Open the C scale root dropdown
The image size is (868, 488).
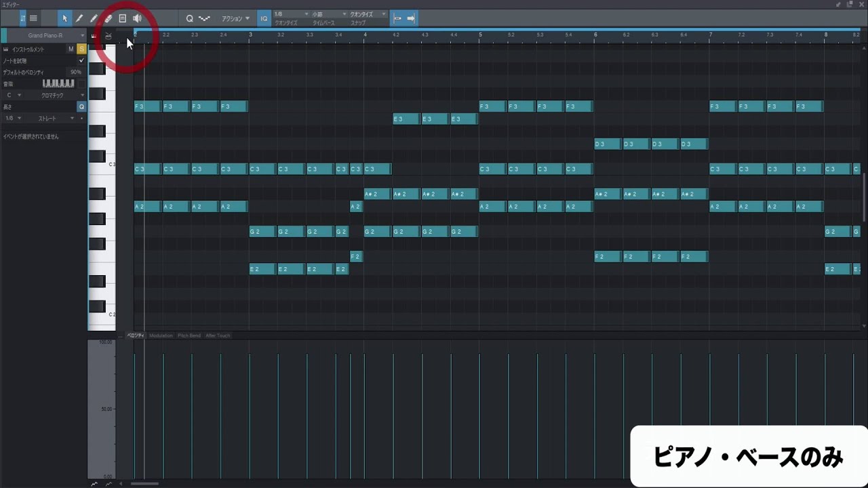(14, 96)
